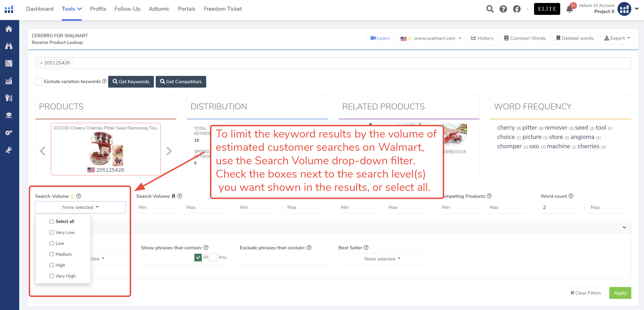Image resolution: width=644 pixels, height=310 pixels.
Task: Open the Export dropdown menu
Action: click(617, 38)
